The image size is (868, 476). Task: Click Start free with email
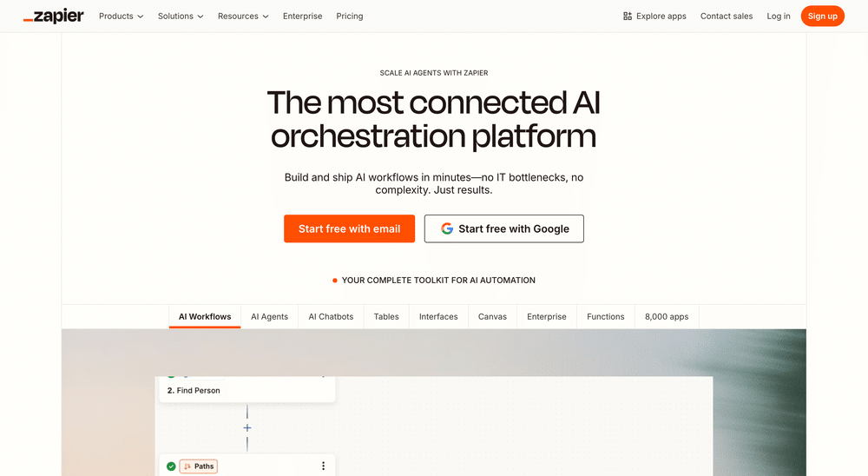coord(349,228)
